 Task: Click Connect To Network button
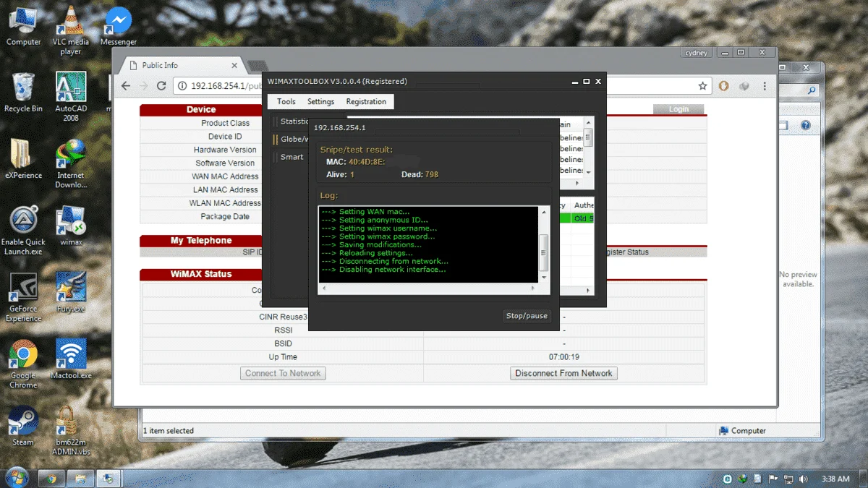[x=283, y=373]
